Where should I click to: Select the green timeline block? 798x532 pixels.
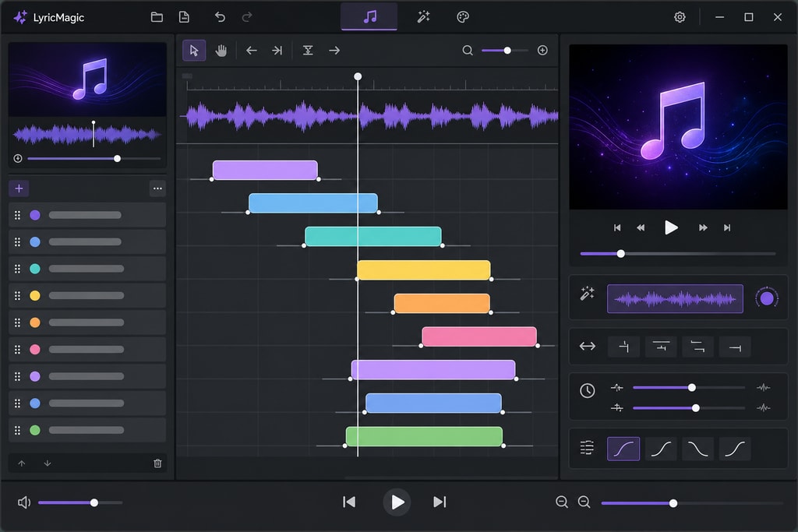(x=425, y=436)
